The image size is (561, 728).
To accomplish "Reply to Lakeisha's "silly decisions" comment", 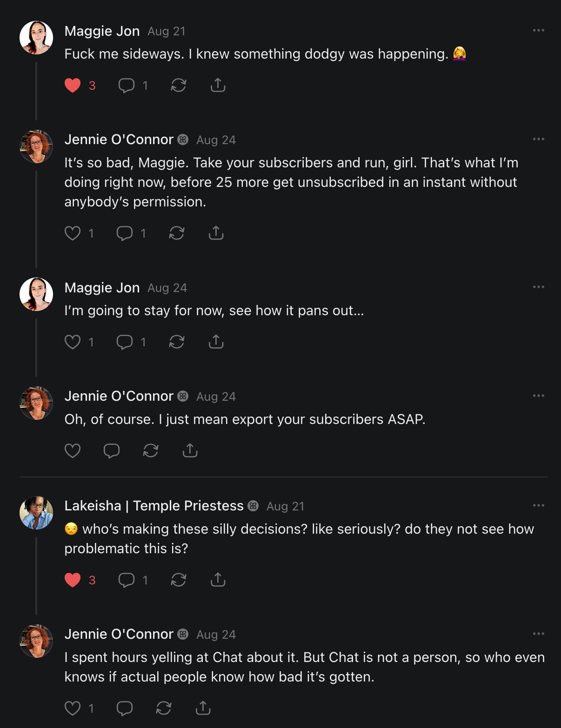I will point(127,580).
